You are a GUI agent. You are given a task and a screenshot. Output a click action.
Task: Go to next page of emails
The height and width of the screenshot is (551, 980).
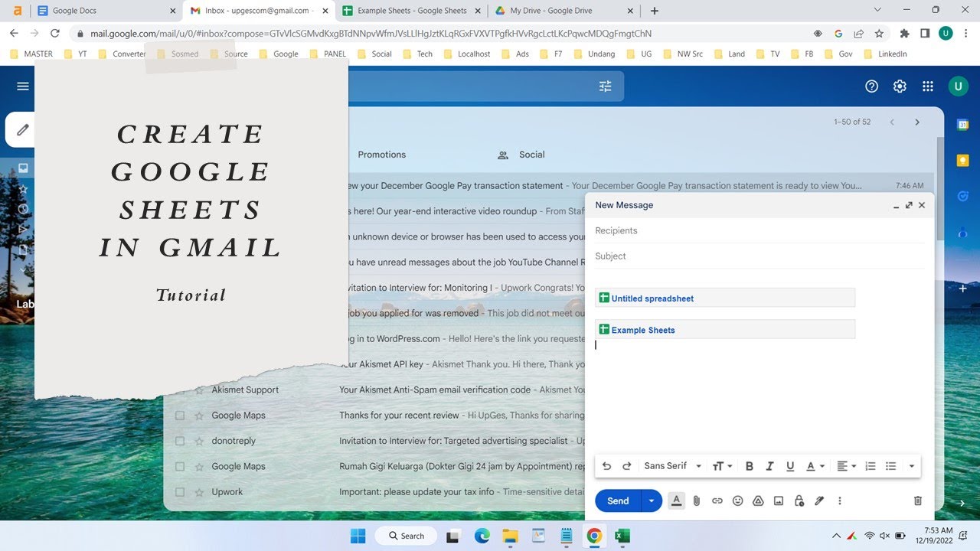point(917,122)
